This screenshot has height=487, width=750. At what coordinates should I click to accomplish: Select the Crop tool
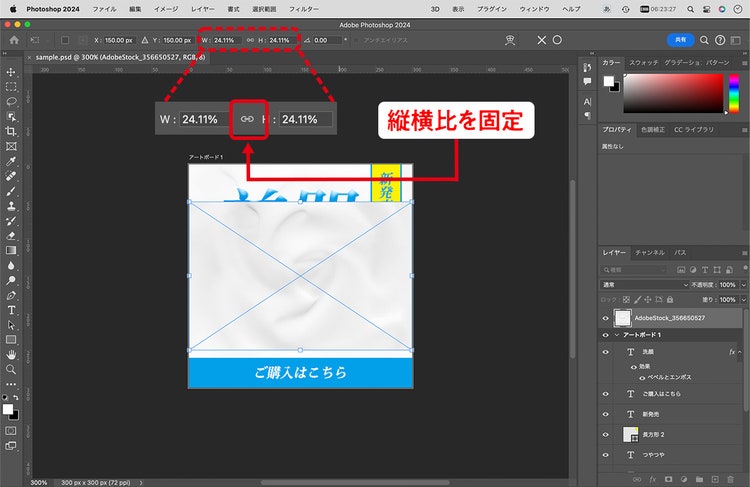pos(11,131)
